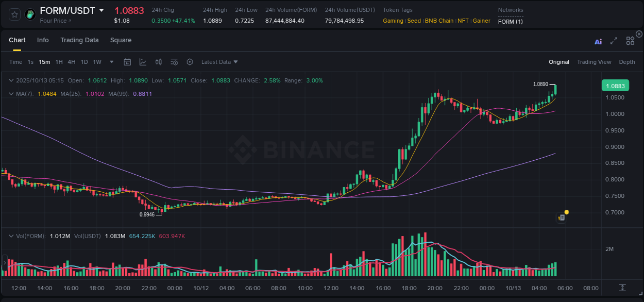This screenshot has width=644, height=302.
Task: Switch chart to Depth view
Action: tap(627, 62)
